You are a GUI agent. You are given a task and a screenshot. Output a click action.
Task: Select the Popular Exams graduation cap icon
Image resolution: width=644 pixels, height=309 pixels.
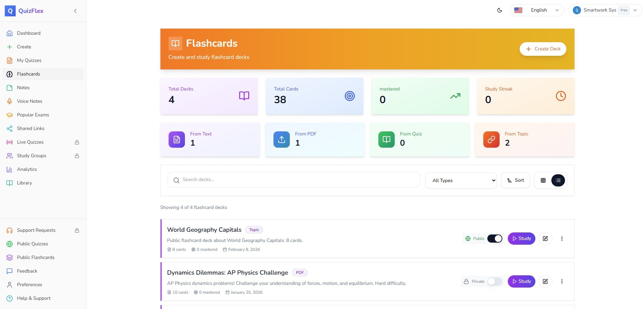point(9,115)
